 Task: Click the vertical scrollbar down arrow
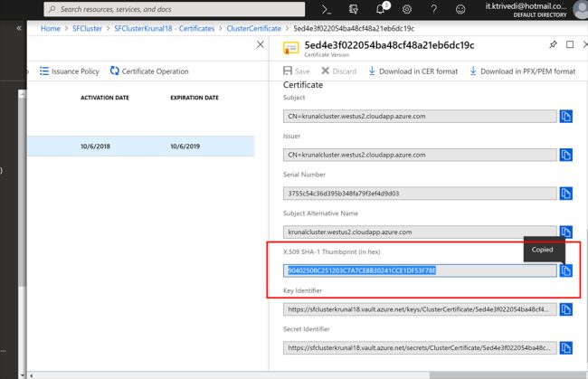(23, 374)
